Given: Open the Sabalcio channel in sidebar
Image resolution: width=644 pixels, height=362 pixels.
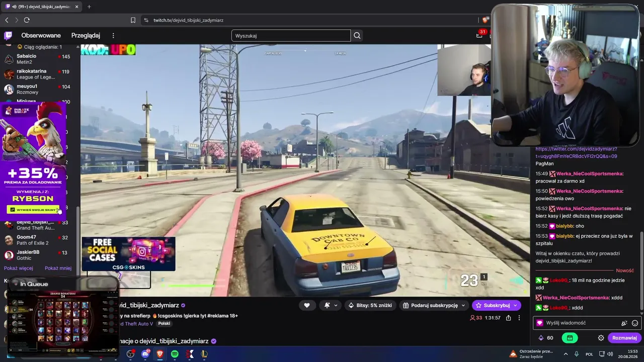Looking at the screenshot, I should pyautogui.click(x=37, y=59).
